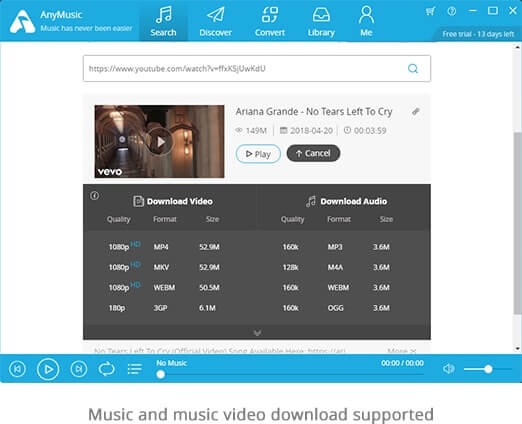The width and height of the screenshot is (522, 424).
Task: Open the Search tab
Action: tap(163, 21)
